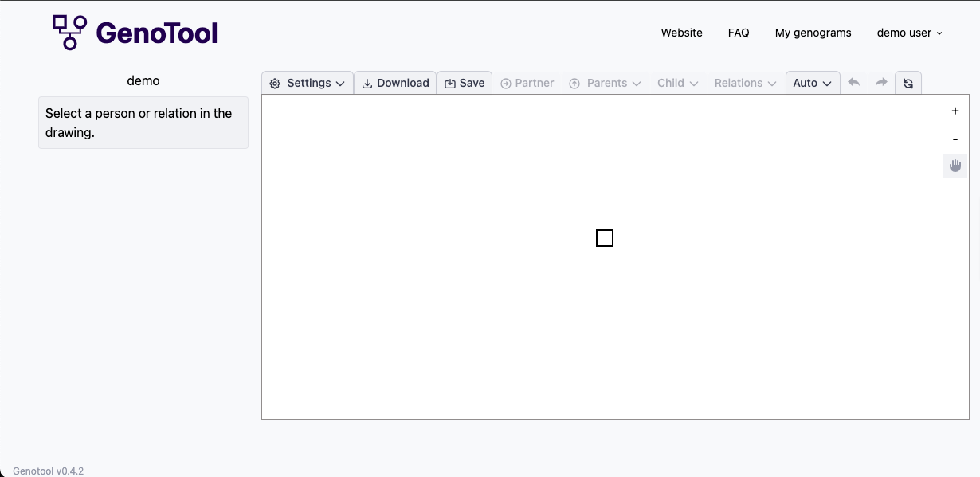
Task: Open the Auto mode dropdown
Action: pos(811,83)
